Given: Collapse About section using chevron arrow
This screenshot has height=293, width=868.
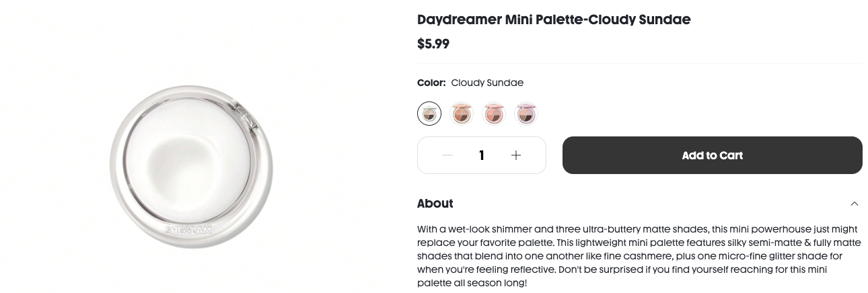Looking at the screenshot, I should pos(855,204).
